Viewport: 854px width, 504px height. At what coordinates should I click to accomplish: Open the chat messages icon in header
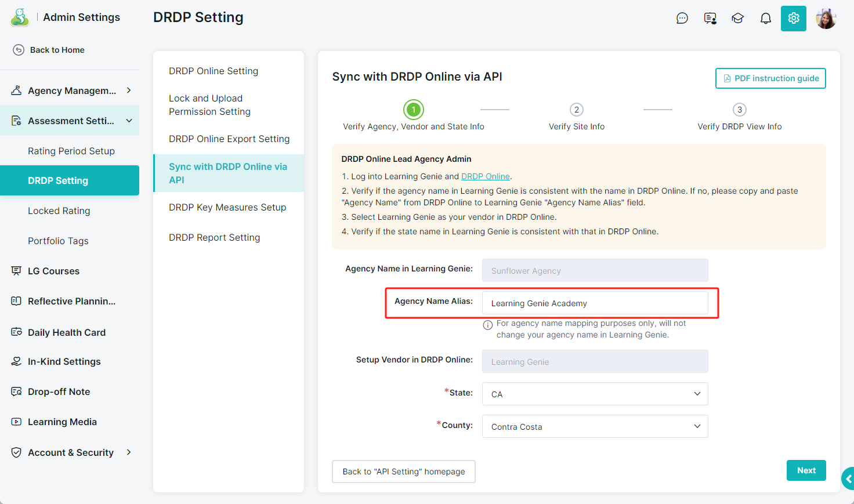point(682,19)
